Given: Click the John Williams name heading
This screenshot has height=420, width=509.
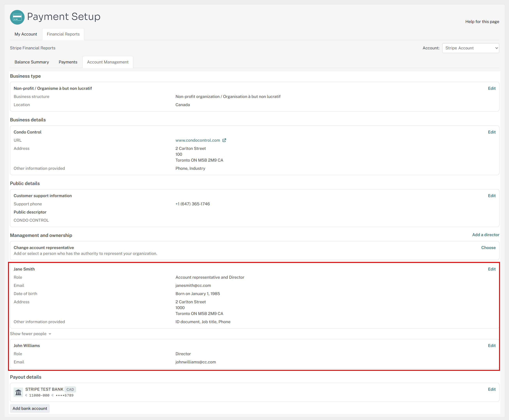Looking at the screenshot, I should pos(27,345).
